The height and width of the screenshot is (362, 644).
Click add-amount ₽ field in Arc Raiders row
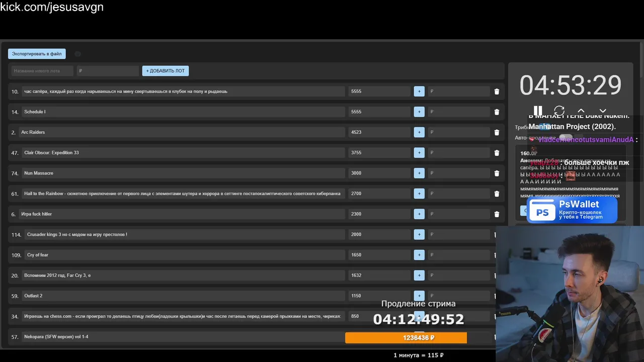[x=459, y=132]
